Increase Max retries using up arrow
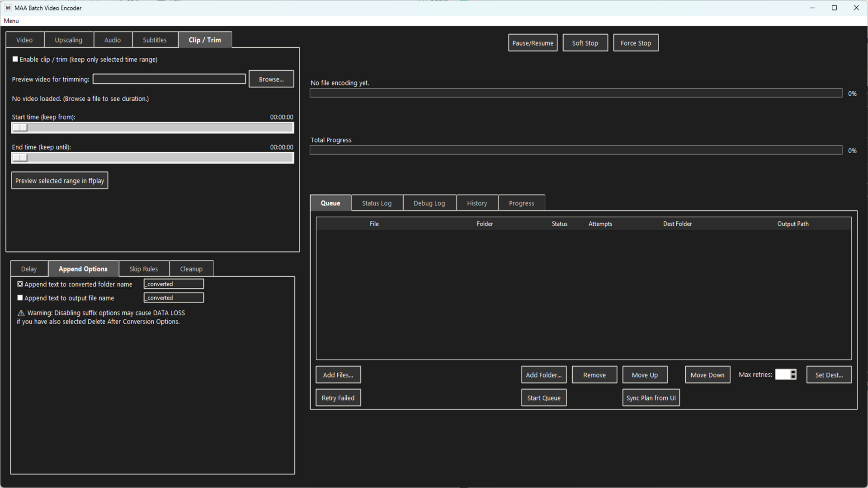The image size is (868, 488). pos(793,372)
